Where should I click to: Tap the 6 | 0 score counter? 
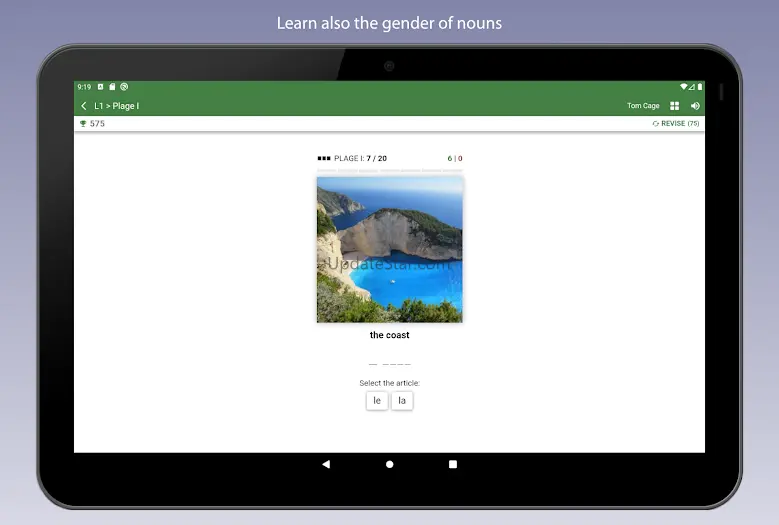pyautogui.click(x=454, y=158)
